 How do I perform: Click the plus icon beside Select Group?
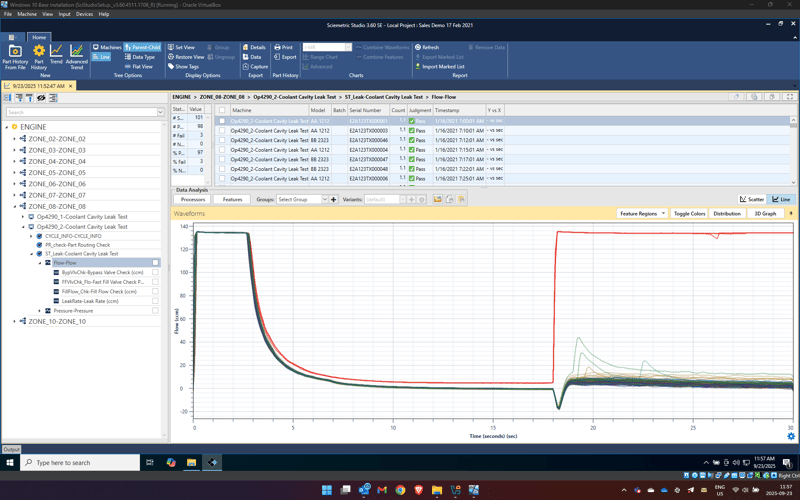point(334,199)
